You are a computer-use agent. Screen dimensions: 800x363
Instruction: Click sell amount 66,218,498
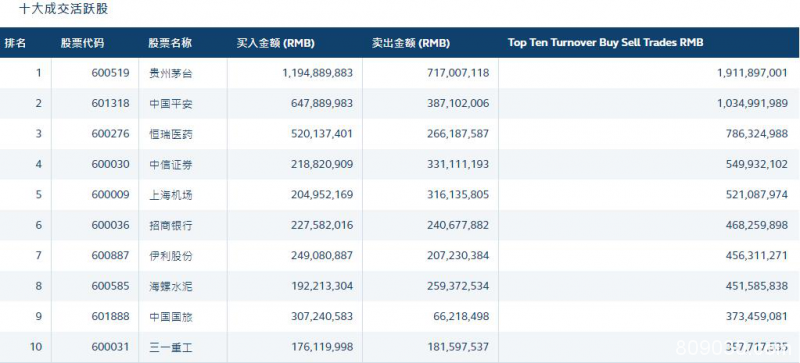click(x=461, y=317)
